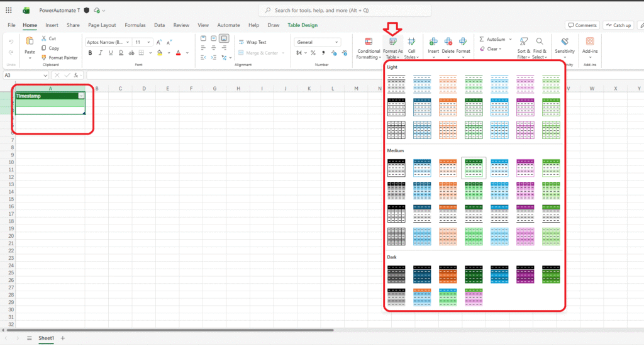Click the Copy command
This screenshot has height=346, width=644.
[50, 48]
